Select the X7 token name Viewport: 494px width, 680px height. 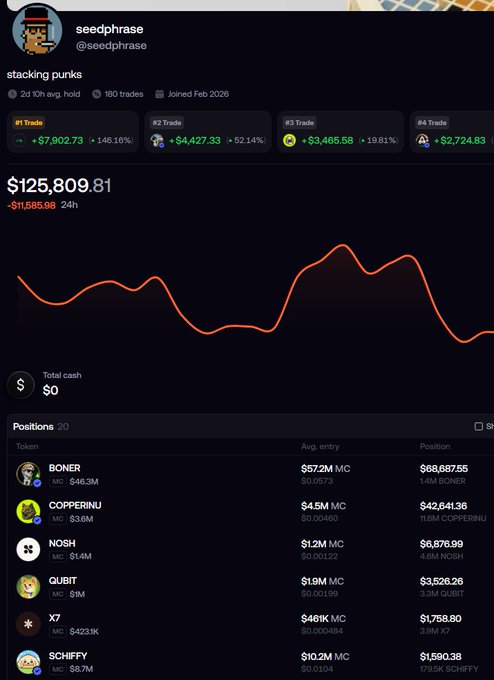tap(55, 618)
